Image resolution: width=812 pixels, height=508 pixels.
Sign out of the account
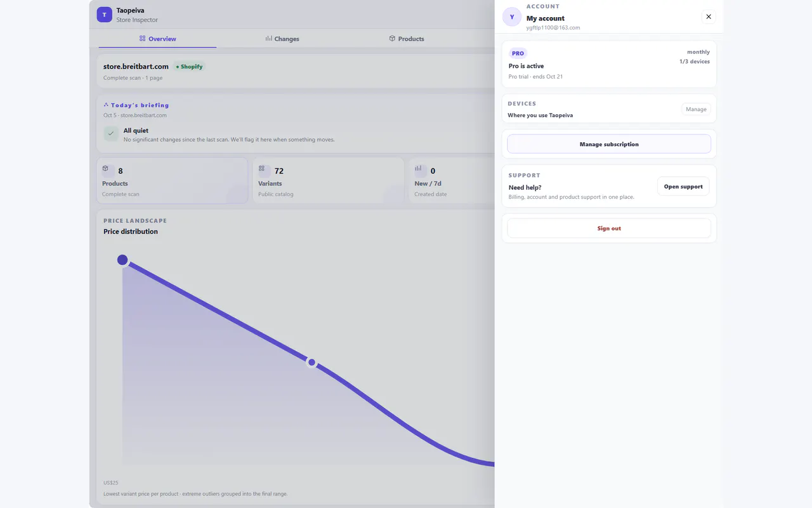(609, 228)
